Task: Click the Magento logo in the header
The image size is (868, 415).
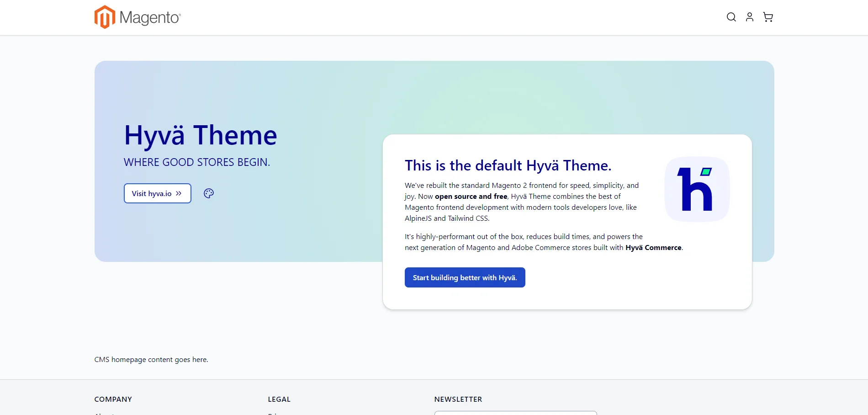Action: tap(138, 17)
